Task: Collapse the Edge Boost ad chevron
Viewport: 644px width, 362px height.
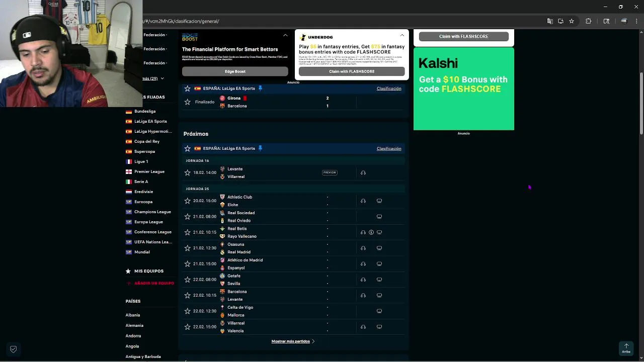Action: (285, 35)
